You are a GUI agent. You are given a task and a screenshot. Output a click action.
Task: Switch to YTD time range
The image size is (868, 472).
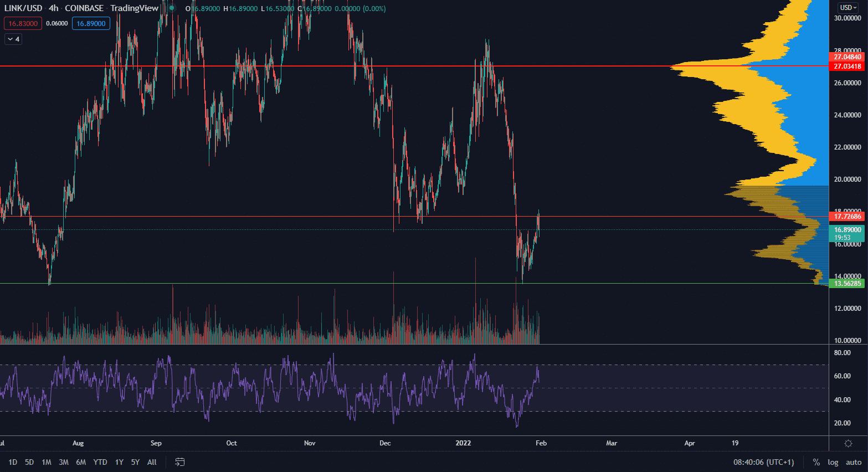(100, 462)
